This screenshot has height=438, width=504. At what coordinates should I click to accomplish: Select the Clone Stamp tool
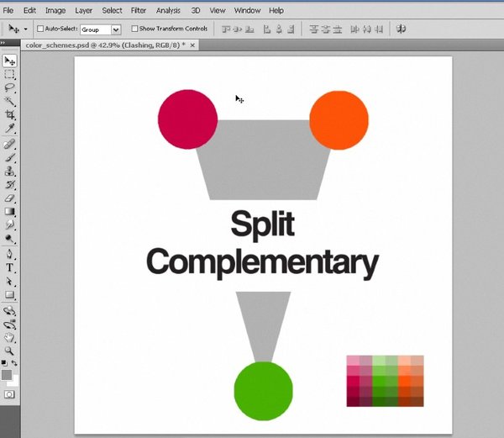coord(9,171)
